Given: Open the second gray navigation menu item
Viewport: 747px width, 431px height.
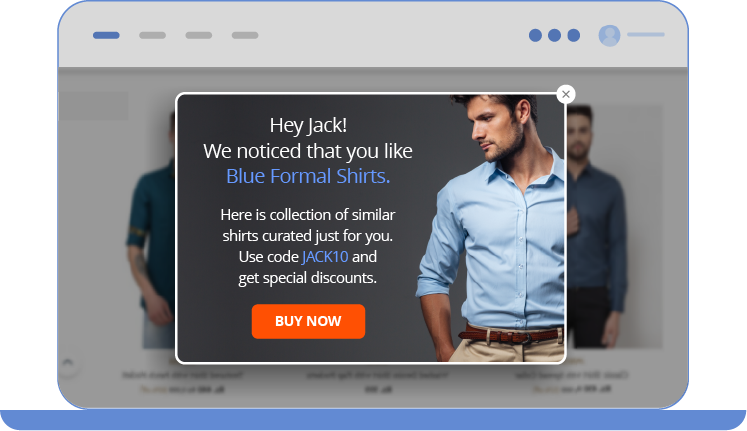Looking at the screenshot, I should pyautogui.click(x=152, y=35).
